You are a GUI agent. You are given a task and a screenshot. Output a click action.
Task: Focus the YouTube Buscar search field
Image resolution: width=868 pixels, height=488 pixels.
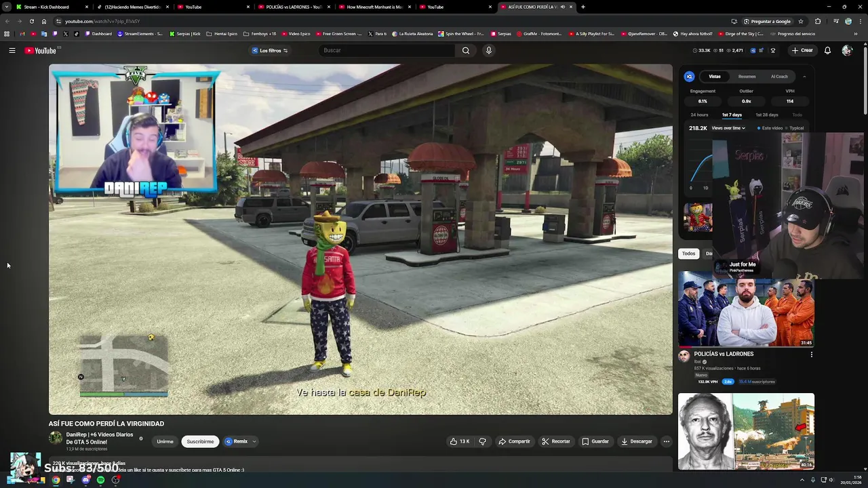[387, 50]
